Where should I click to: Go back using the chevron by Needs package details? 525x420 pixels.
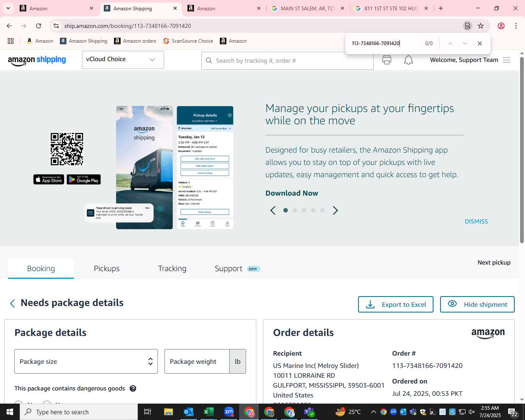pyautogui.click(x=12, y=303)
